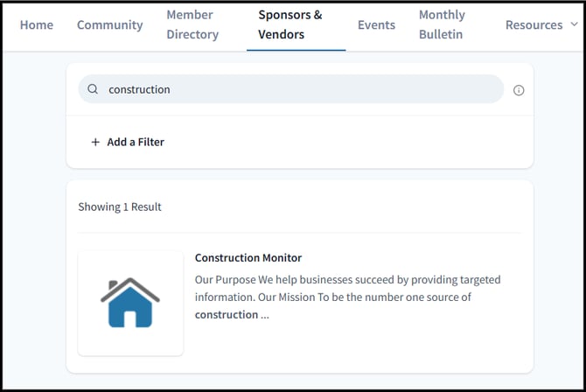Image resolution: width=586 pixels, height=392 pixels.
Task: Click the "Showing 1 Result" label
Action: [x=120, y=207]
